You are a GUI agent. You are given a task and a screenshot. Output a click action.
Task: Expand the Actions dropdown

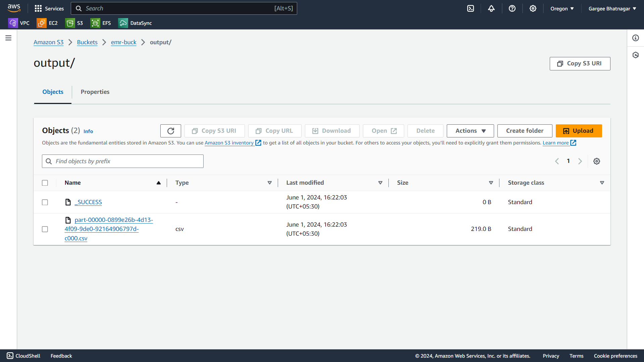[470, 131]
